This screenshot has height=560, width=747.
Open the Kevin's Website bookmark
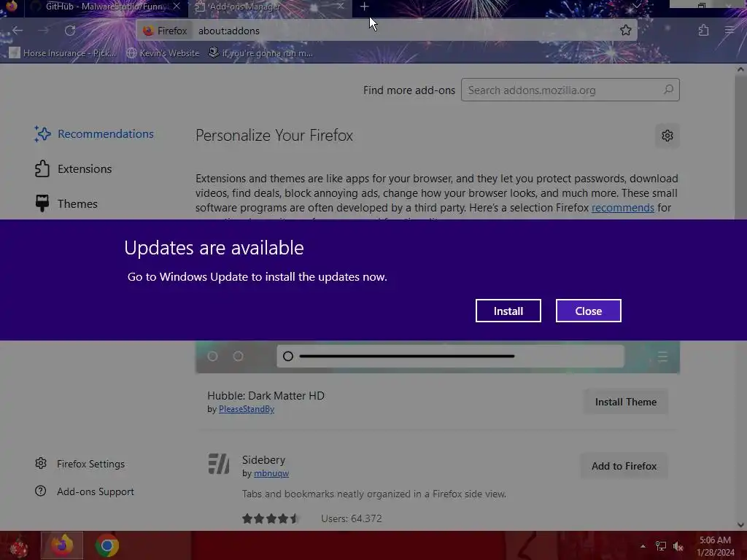pos(163,52)
